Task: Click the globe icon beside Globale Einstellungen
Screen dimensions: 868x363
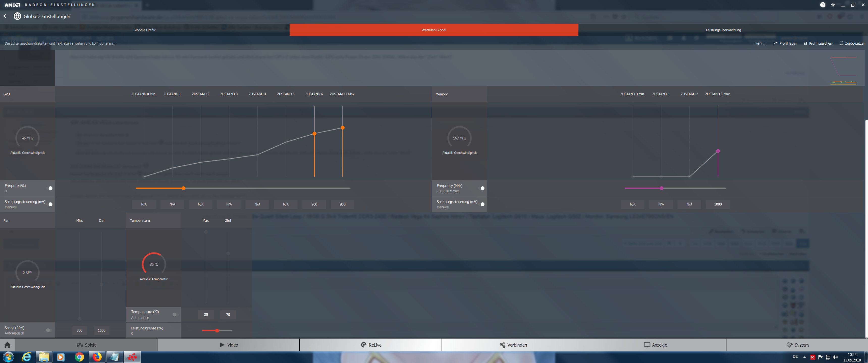Action: [x=17, y=16]
